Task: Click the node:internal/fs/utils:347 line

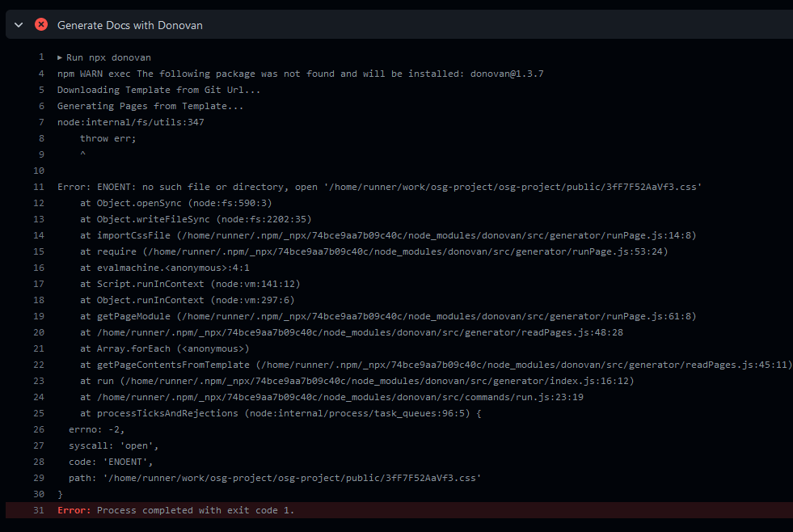Action: point(130,122)
